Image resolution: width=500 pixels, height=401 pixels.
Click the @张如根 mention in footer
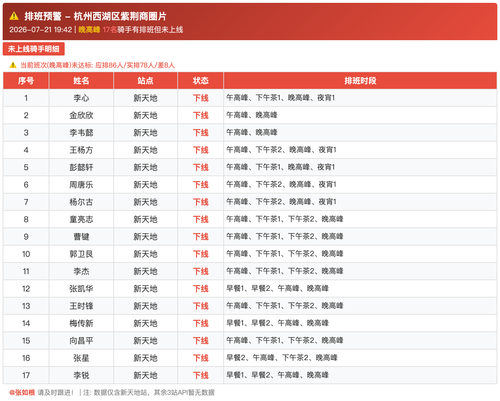(x=22, y=392)
